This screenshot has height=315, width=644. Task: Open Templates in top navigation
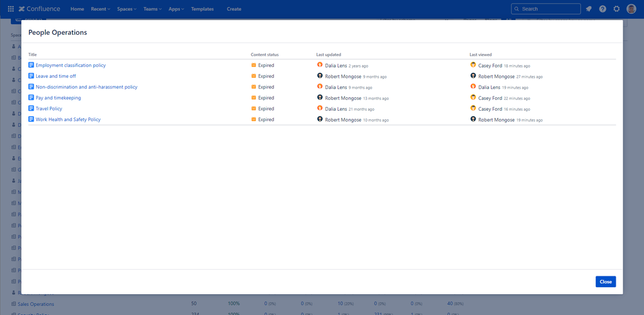click(x=202, y=9)
